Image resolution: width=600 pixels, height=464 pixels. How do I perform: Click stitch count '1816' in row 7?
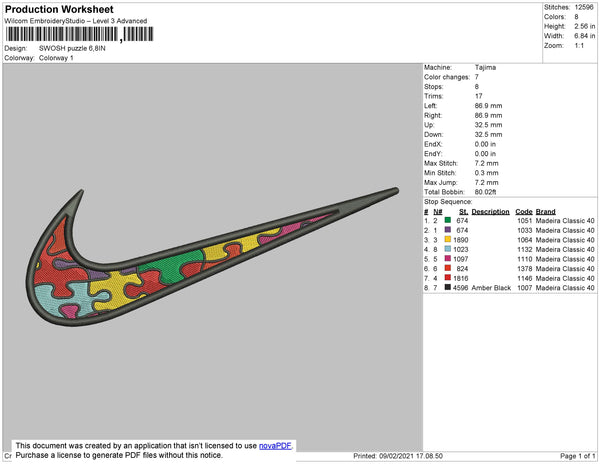pos(461,278)
